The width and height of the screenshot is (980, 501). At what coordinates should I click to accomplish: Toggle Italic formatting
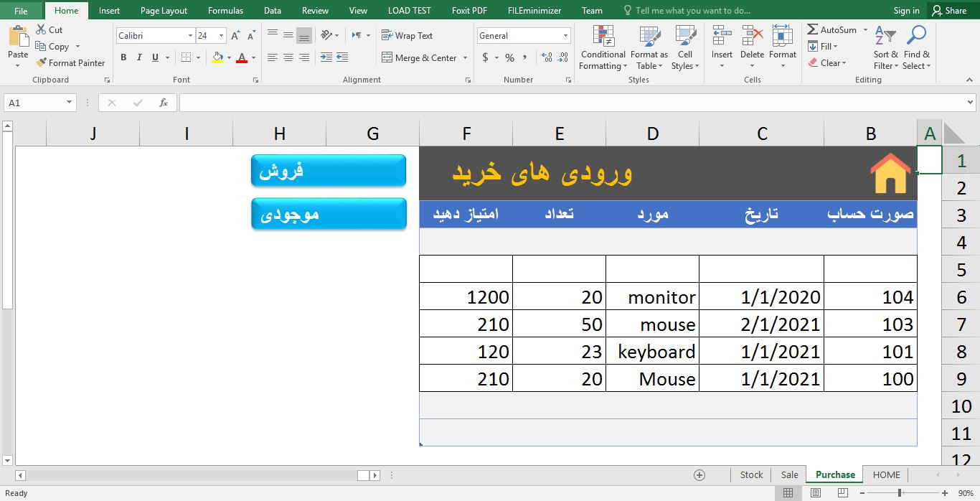(139, 57)
